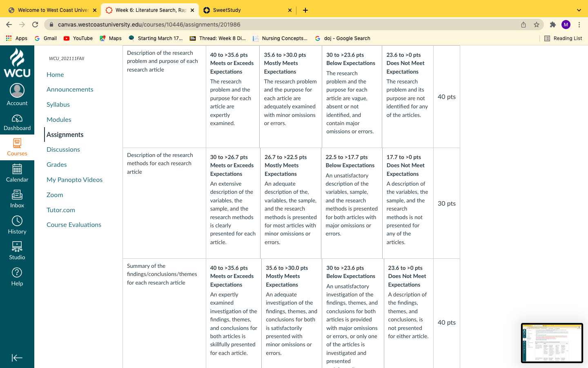
Task: Expand the tab search chevron in Chrome
Action: (579, 10)
